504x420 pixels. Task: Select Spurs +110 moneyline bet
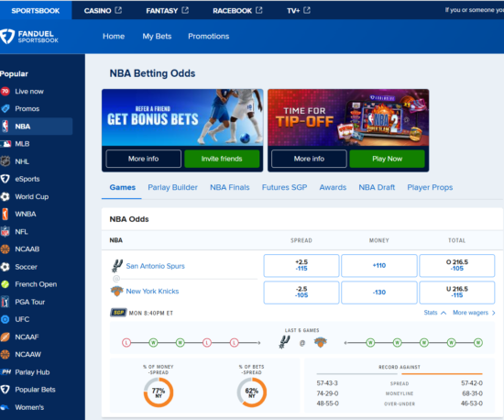[x=379, y=266]
